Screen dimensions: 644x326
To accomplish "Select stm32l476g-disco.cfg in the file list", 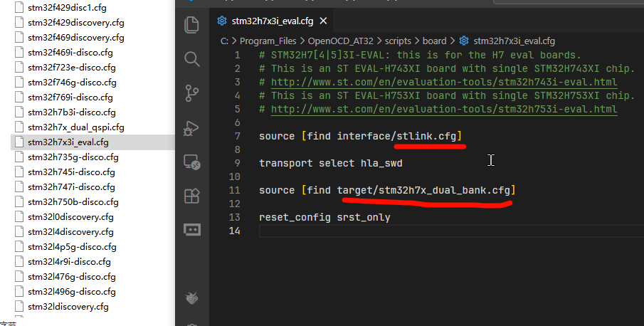I will point(71,276).
